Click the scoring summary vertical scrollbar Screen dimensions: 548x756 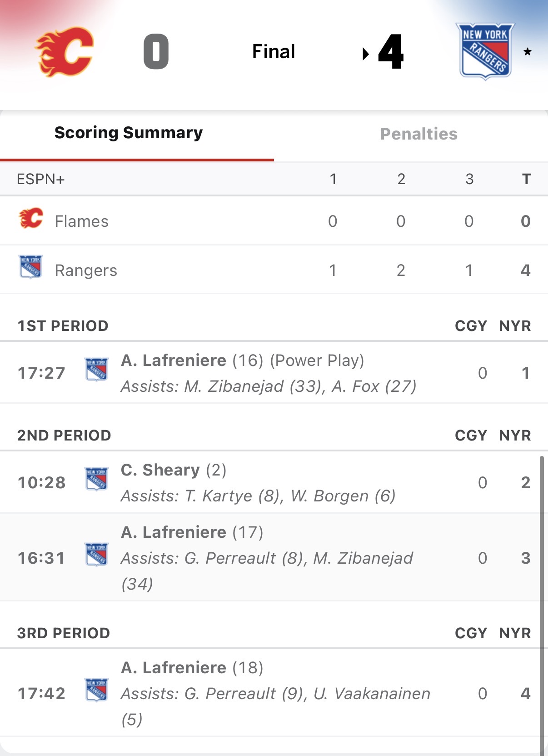pos(542,591)
